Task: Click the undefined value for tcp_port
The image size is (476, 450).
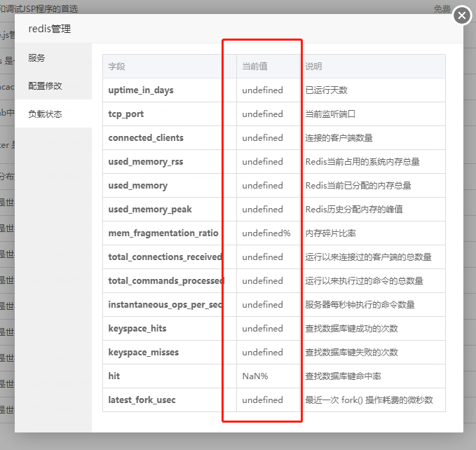Action: coord(263,114)
